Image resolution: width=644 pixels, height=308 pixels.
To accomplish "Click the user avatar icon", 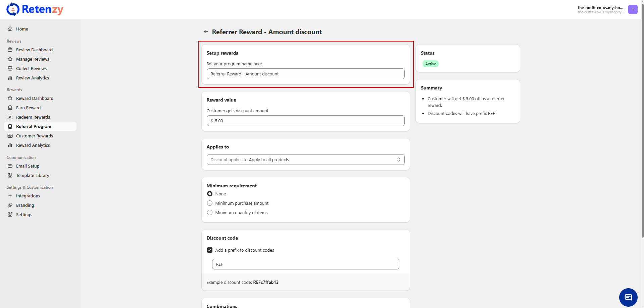I will click(x=633, y=9).
